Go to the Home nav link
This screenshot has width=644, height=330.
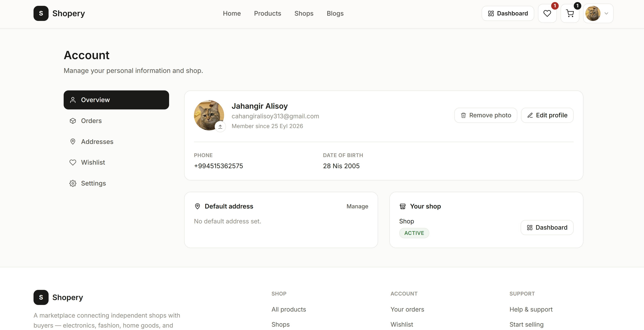click(232, 14)
